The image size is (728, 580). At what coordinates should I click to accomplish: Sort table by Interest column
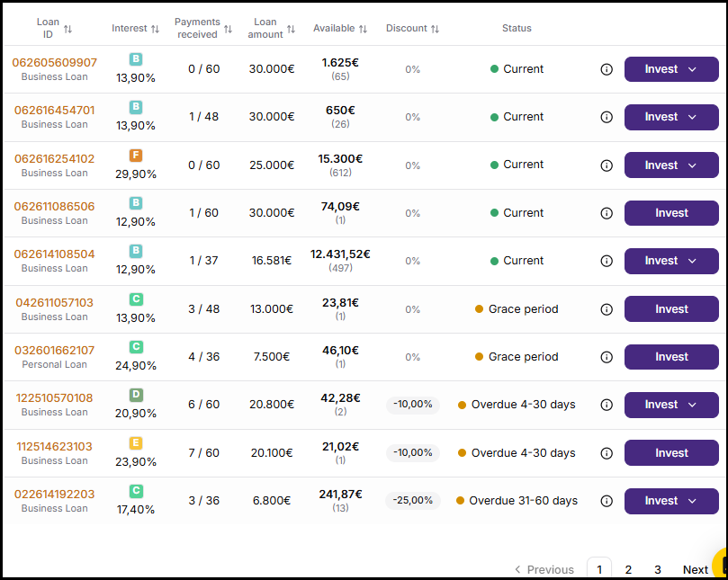point(155,29)
